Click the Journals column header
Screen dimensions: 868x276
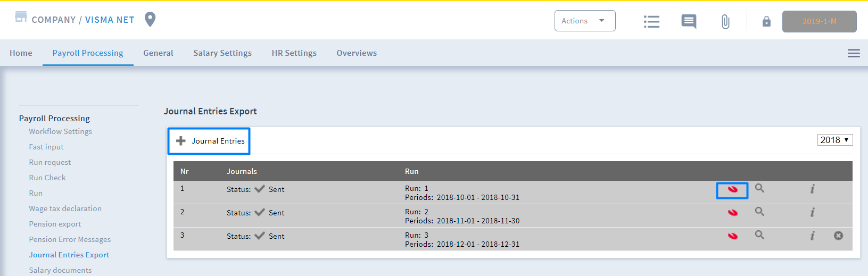click(x=242, y=171)
